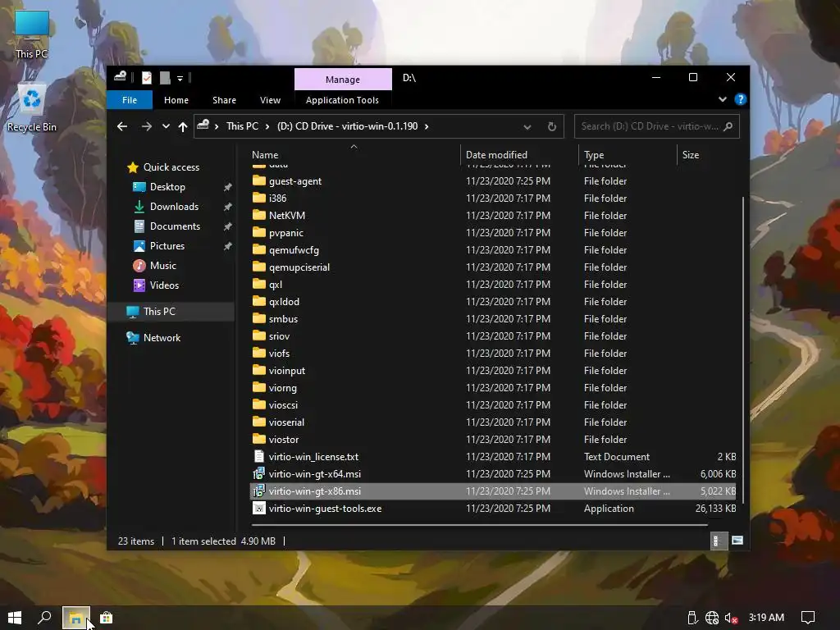The height and width of the screenshot is (630, 840).
Task: Go up one level with up arrow
Action: click(x=183, y=126)
